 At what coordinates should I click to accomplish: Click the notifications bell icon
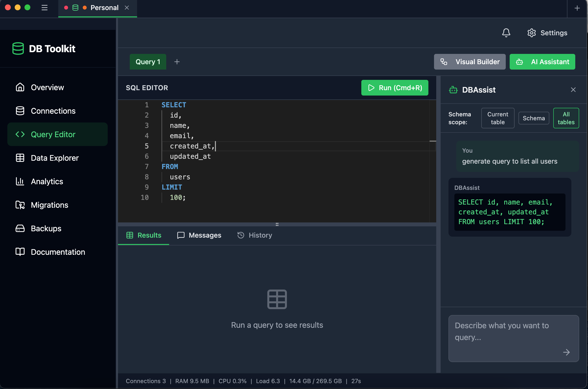(506, 33)
